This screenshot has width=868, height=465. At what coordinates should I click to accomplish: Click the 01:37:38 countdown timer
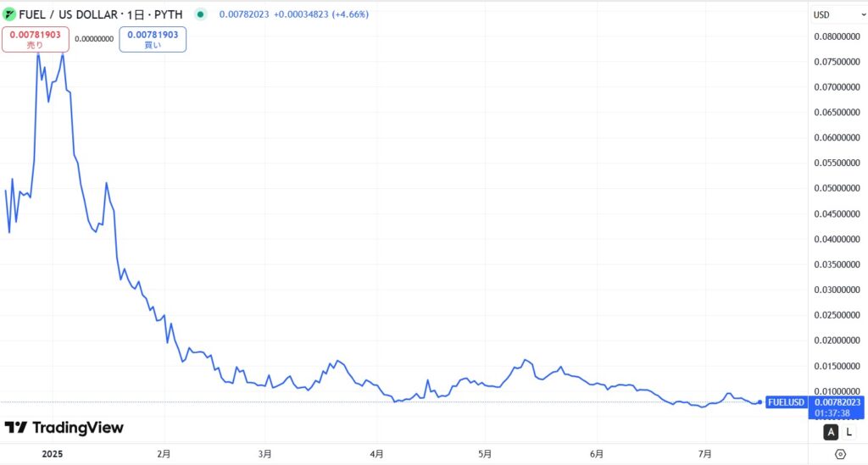[x=832, y=413]
